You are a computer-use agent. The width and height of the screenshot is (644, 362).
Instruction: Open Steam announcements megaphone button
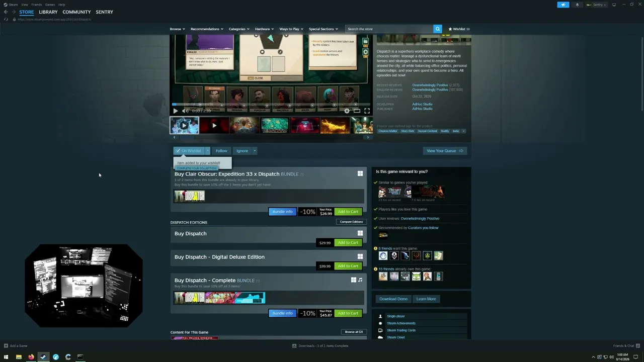pyautogui.click(x=563, y=5)
